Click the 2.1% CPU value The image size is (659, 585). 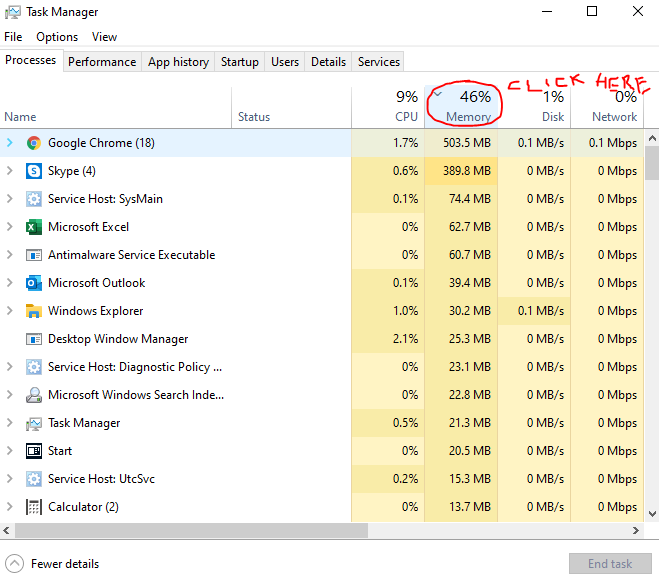(x=405, y=339)
